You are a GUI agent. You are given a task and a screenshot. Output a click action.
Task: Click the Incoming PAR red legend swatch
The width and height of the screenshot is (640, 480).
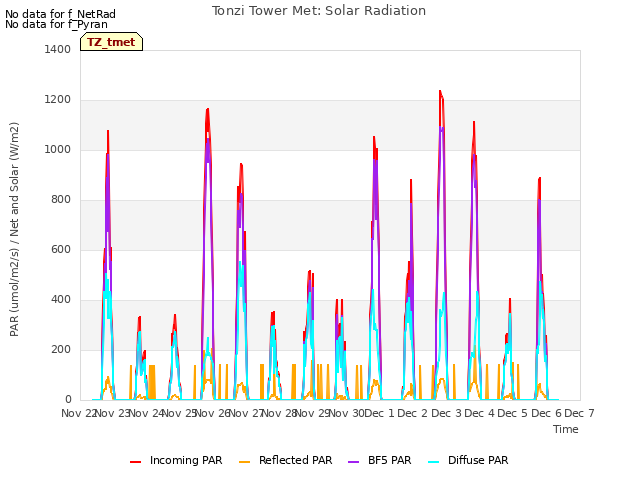pyautogui.click(x=136, y=462)
